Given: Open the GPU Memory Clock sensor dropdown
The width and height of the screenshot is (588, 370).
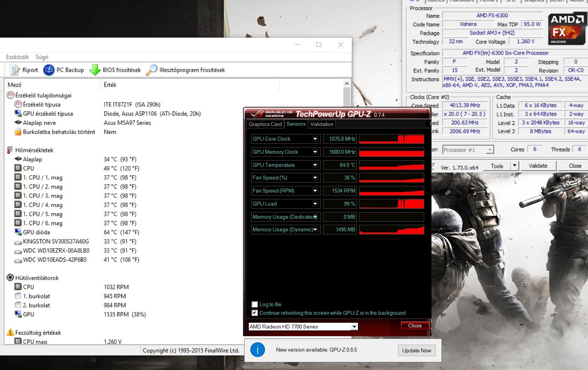Looking at the screenshot, I should point(315,152).
